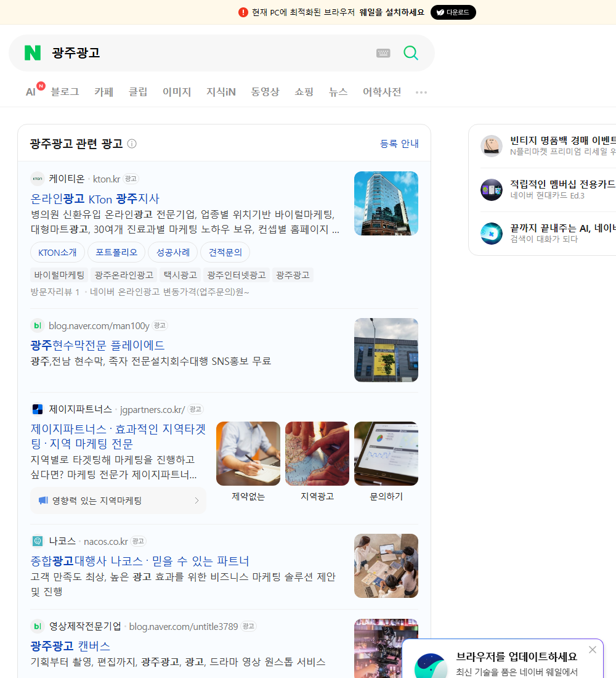Screen dimensions: 616x678
Task: Open 종합광고대행사 나코스 headline
Action: [140, 561]
